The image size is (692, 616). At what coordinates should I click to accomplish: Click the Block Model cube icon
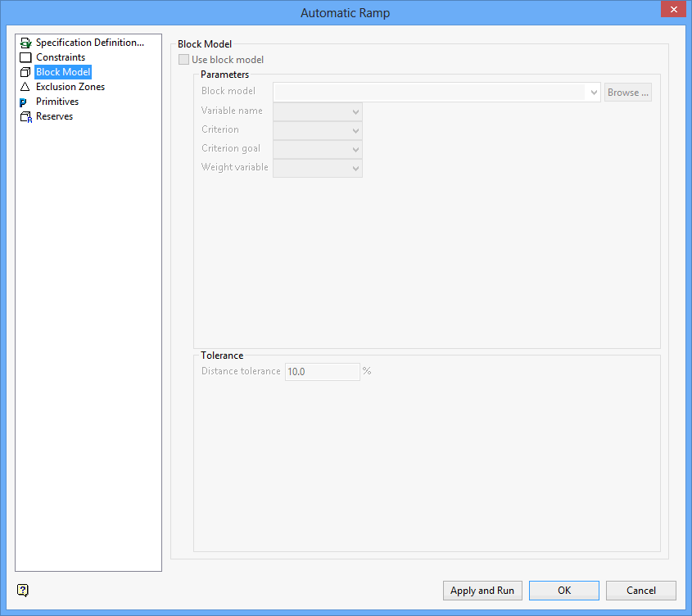click(x=25, y=72)
